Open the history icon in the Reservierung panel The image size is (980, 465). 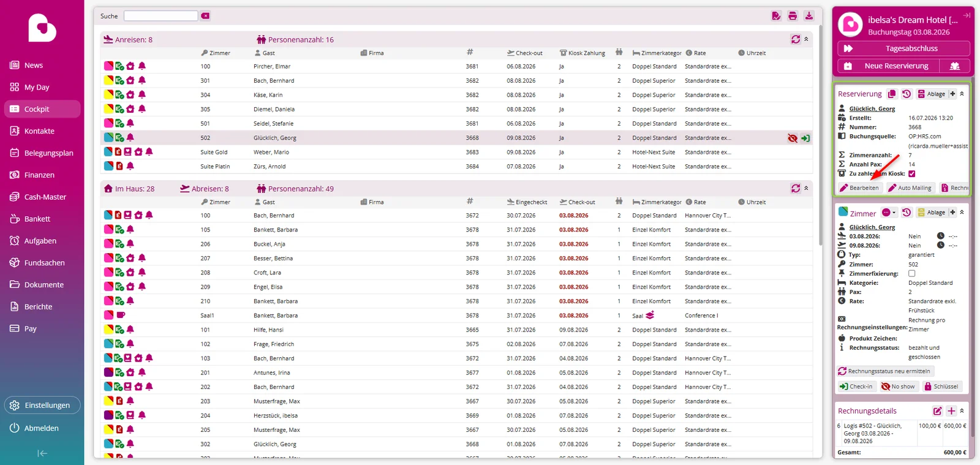tap(907, 94)
